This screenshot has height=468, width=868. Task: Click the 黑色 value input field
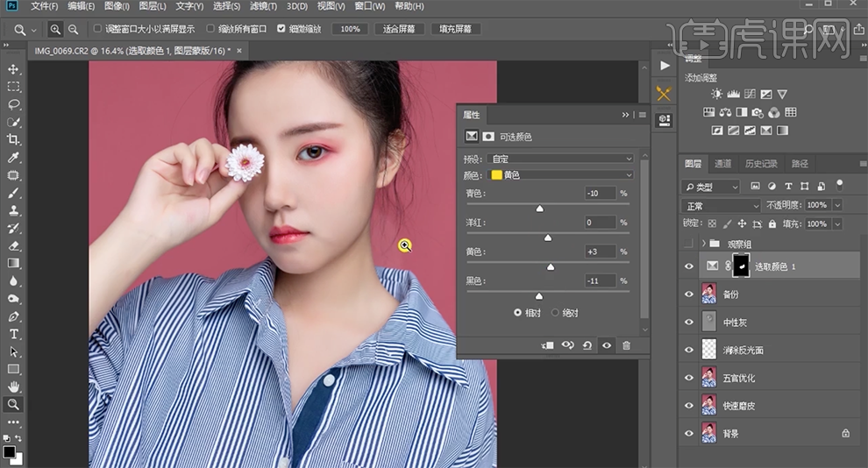601,280
